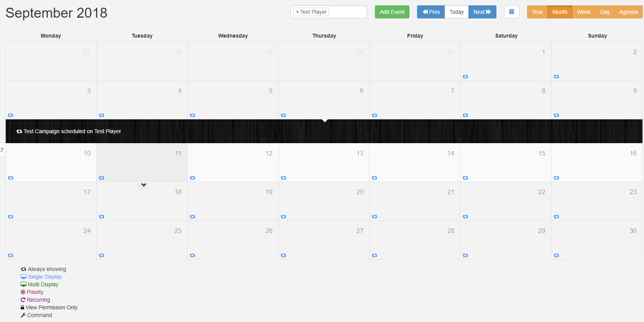Open the display selector field

click(347, 12)
